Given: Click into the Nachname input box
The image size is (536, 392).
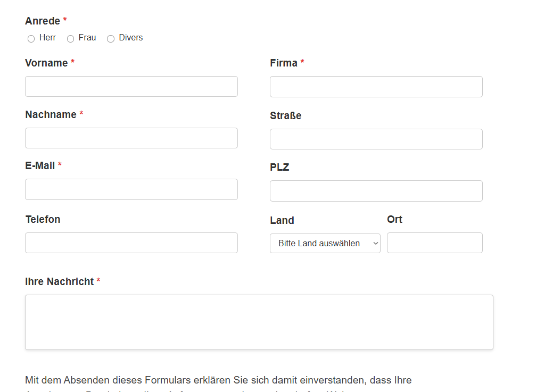Looking at the screenshot, I should click(x=131, y=138).
